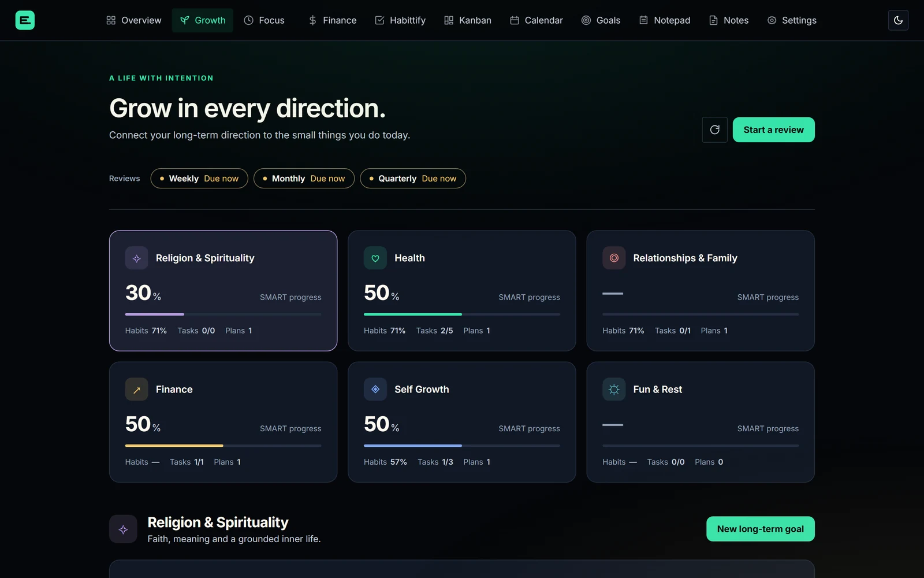The image size is (924, 578).
Task: Click the green app logo icon
Action: coord(25,20)
